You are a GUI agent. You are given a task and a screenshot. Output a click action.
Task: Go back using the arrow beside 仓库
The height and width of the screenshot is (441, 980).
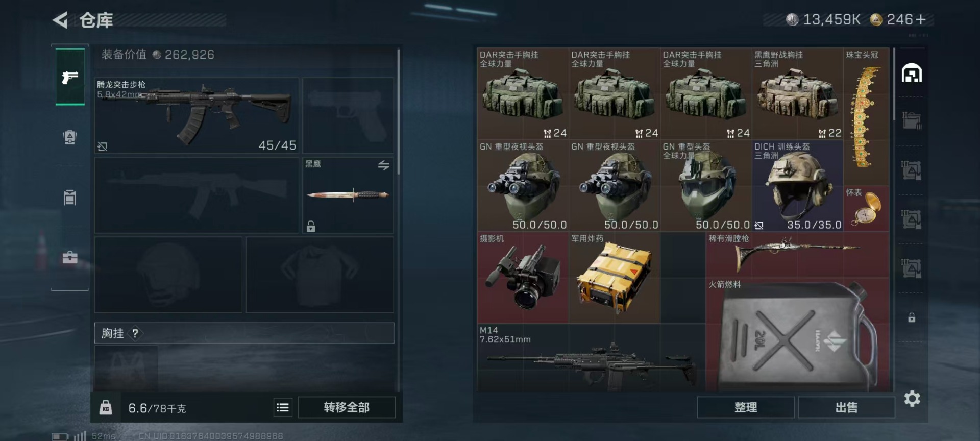pos(60,20)
